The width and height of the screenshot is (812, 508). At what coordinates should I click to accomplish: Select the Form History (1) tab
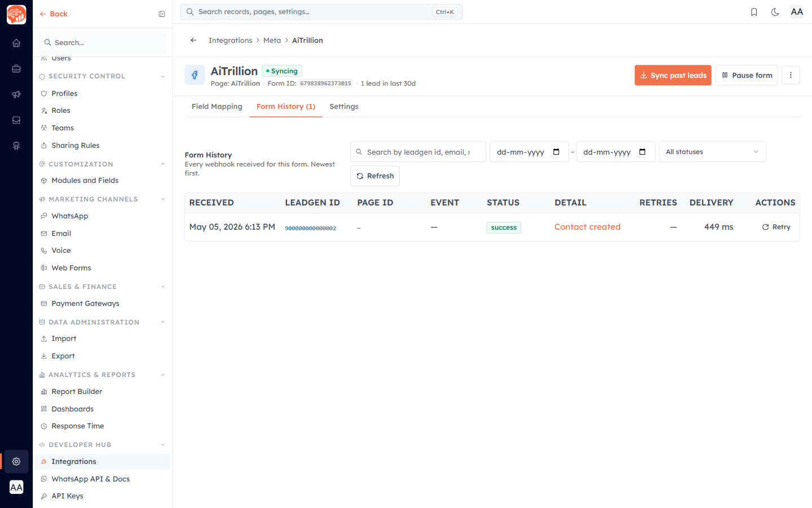click(286, 107)
